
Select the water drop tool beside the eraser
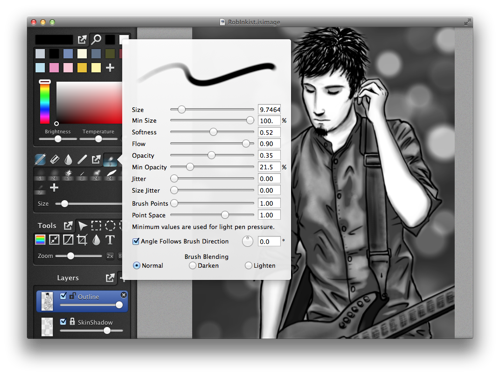pyautogui.click(x=68, y=160)
